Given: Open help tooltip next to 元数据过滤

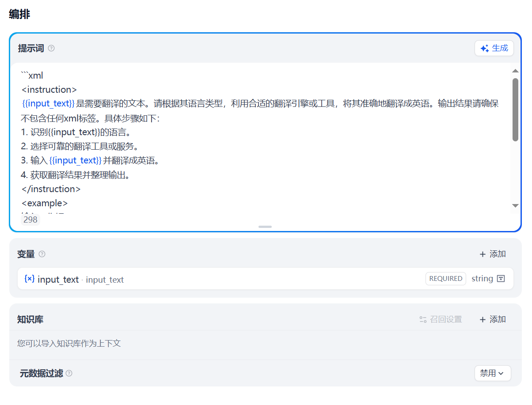Looking at the screenshot, I should (69, 373).
